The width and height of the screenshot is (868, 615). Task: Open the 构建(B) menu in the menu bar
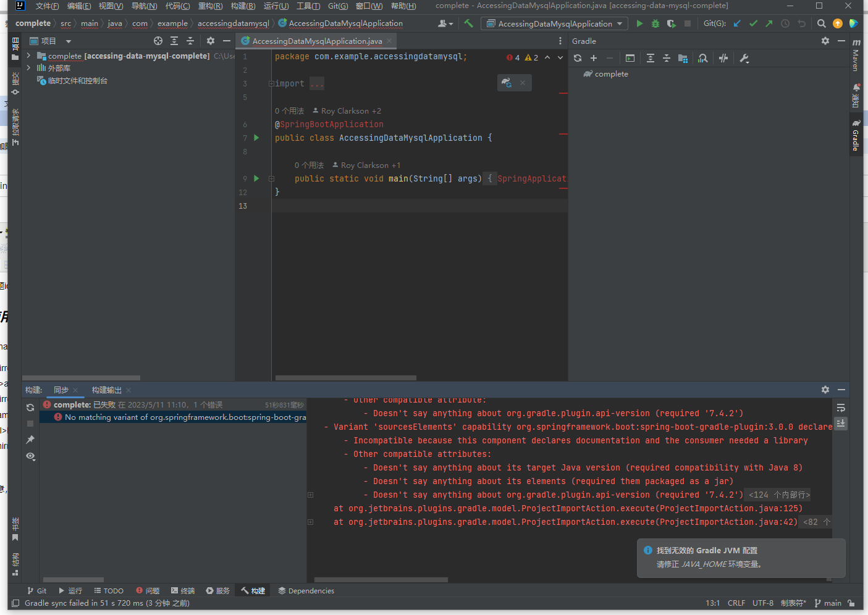pyautogui.click(x=242, y=6)
